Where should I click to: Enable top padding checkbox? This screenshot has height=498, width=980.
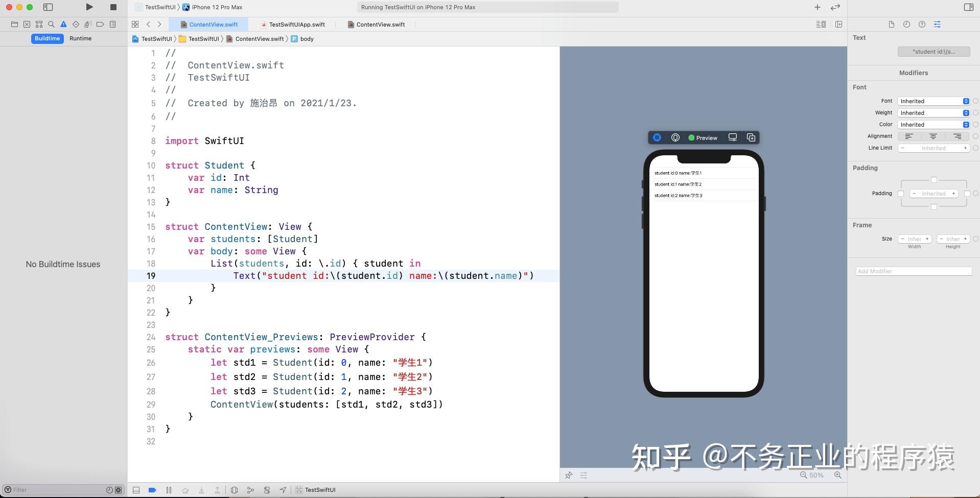tap(934, 180)
